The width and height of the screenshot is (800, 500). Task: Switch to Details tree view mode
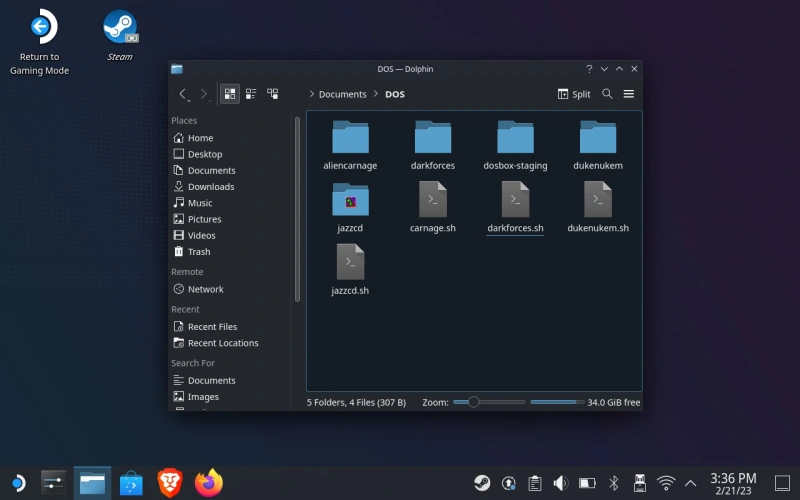(272, 94)
